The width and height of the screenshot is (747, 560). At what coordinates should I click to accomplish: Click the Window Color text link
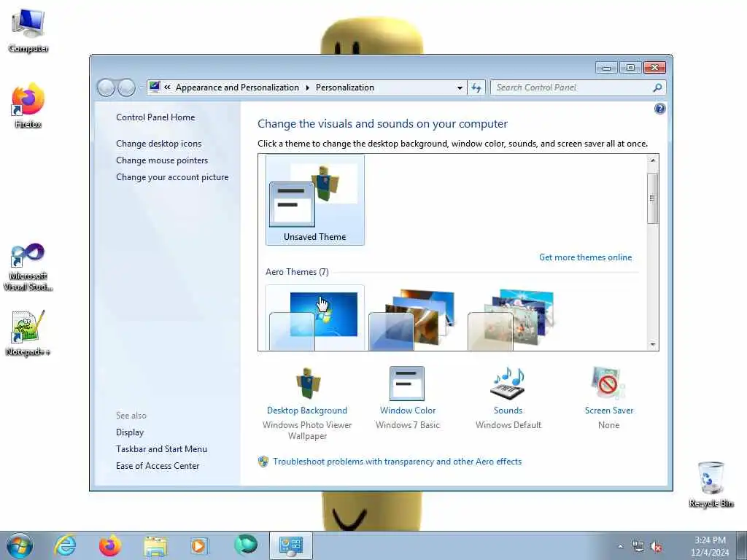407,410
